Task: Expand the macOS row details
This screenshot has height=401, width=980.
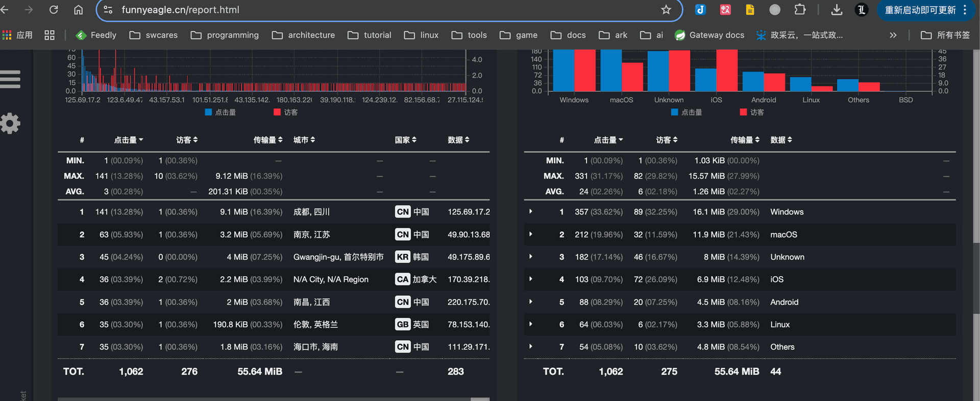Action: pos(531,234)
